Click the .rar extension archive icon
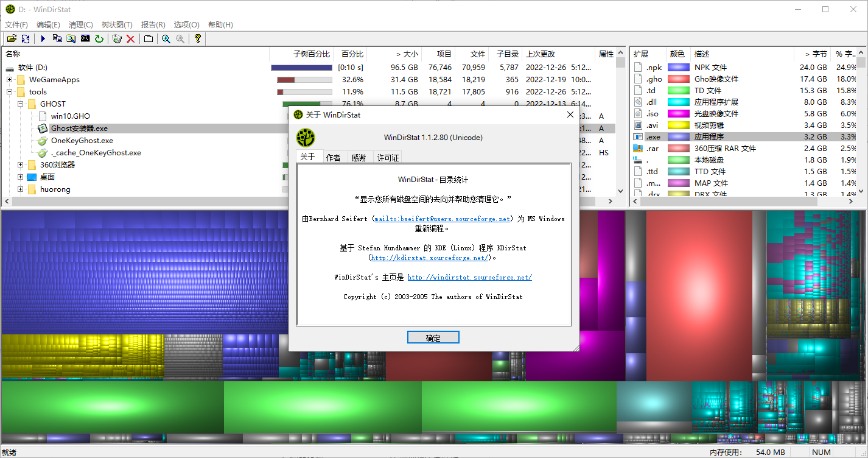Viewport: 868px width, 458px height. point(639,148)
